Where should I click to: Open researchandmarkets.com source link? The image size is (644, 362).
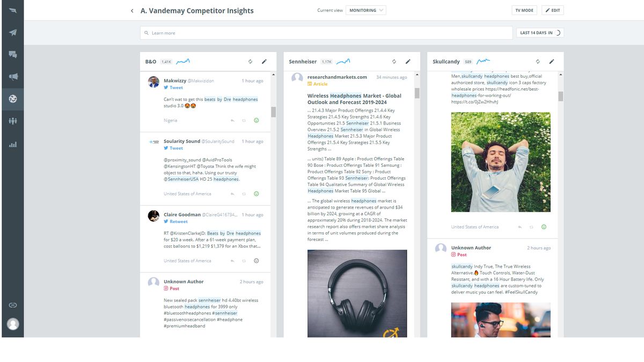point(337,77)
